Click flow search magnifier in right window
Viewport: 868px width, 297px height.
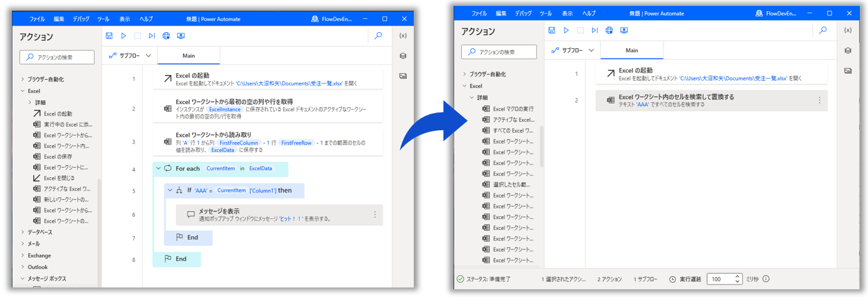(823, 30)
